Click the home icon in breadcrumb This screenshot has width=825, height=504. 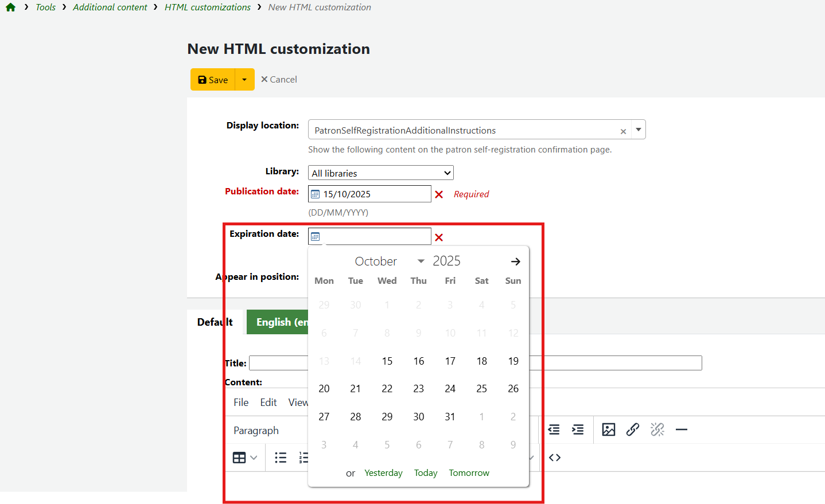(10, 7)
